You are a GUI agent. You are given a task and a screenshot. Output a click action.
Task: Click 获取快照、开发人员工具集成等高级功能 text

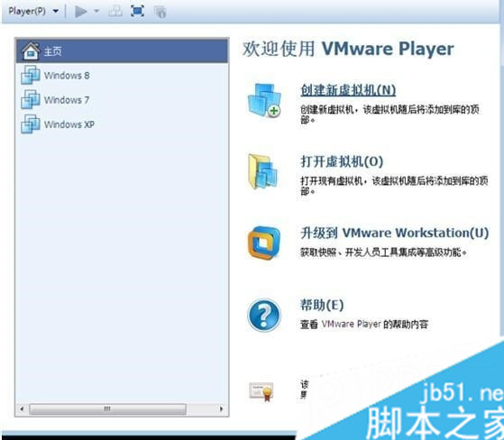pyautogui.click(x=383, y=252)
